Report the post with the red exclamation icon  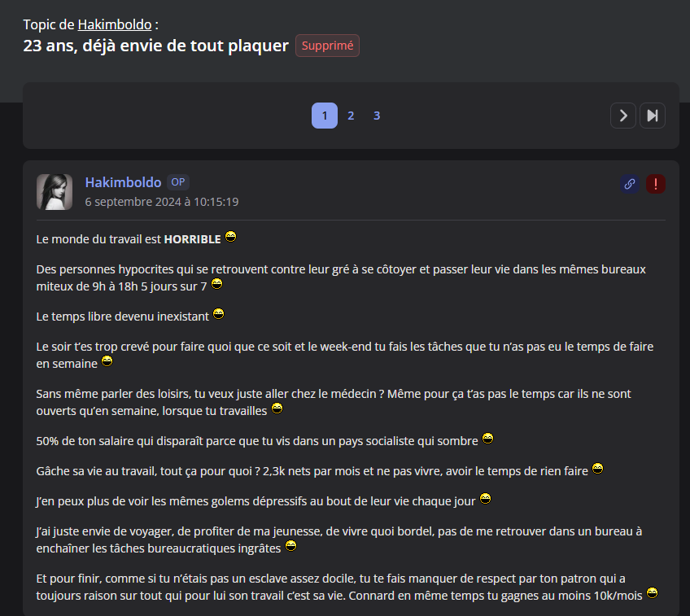[656, 184]
